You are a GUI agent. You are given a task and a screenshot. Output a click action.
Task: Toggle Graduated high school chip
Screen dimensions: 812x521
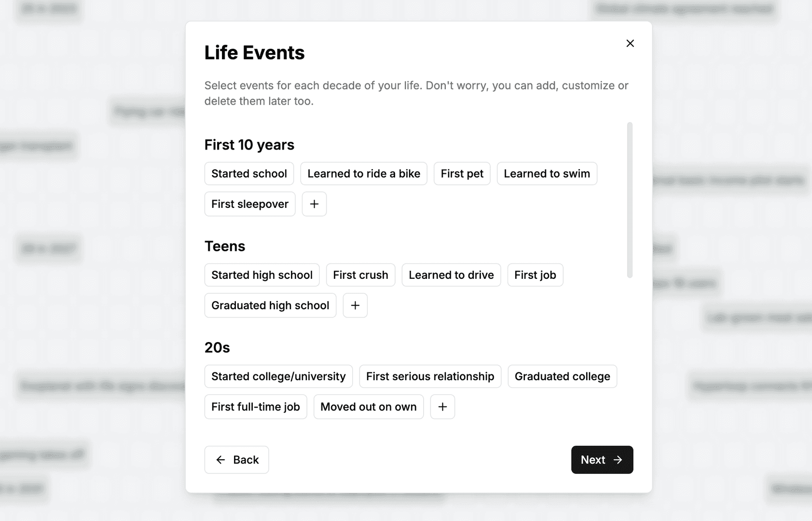tap(270, 305)
